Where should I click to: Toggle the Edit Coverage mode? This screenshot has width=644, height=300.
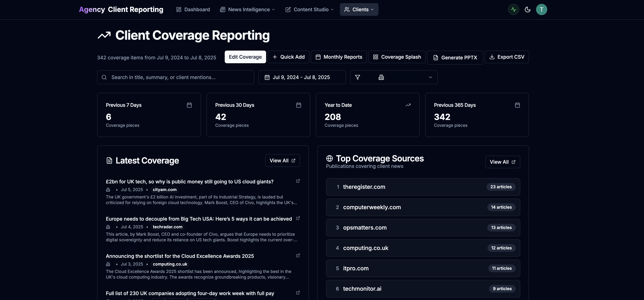pos(245,57)
